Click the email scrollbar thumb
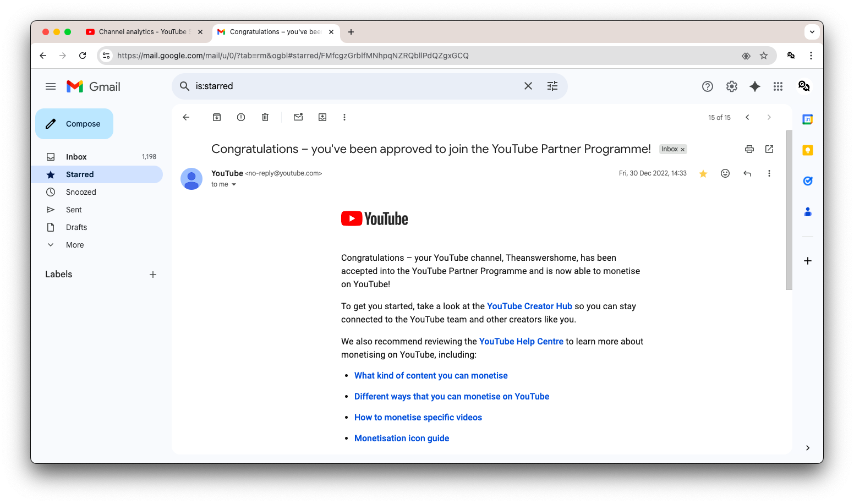Viewport: 854px width, 504px height. [x=789, y=210]
